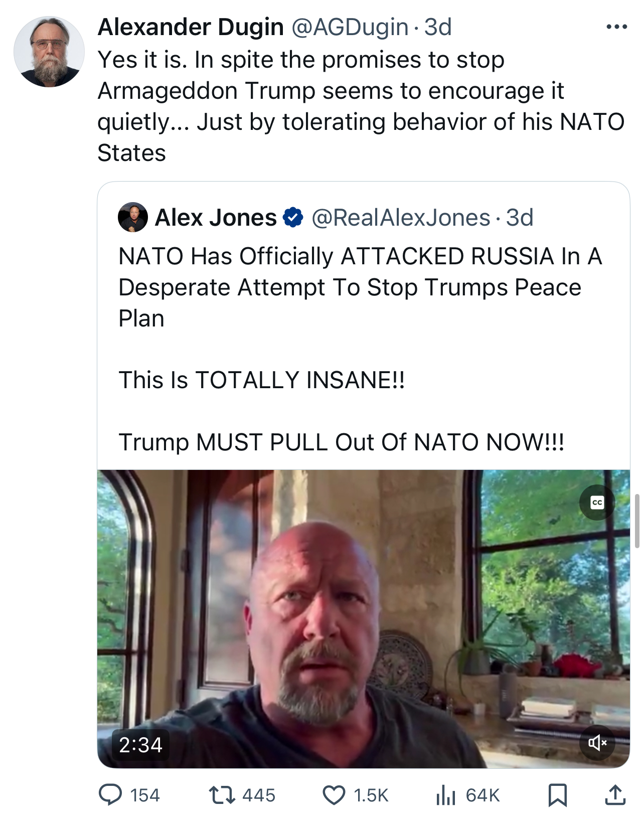The height and width of the screenshot is (825, 644).
Task: Open Alex Jones's small avatar
Action: 133,217
